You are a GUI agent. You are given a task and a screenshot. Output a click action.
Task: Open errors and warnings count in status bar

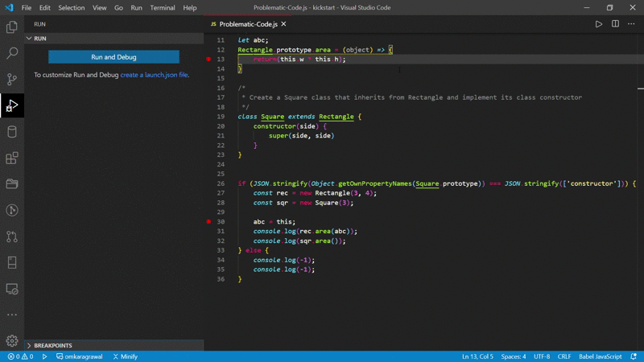point(20,356)
